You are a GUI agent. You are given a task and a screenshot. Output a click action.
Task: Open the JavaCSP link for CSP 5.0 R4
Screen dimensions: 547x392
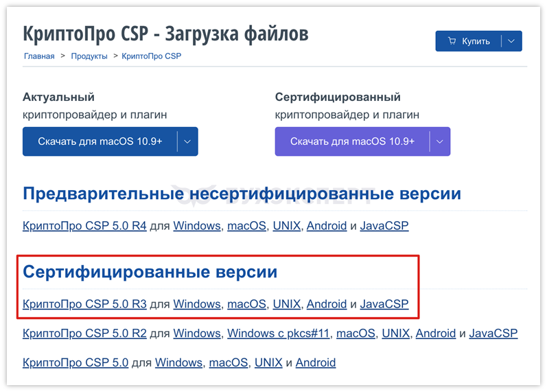pos(384,226)
